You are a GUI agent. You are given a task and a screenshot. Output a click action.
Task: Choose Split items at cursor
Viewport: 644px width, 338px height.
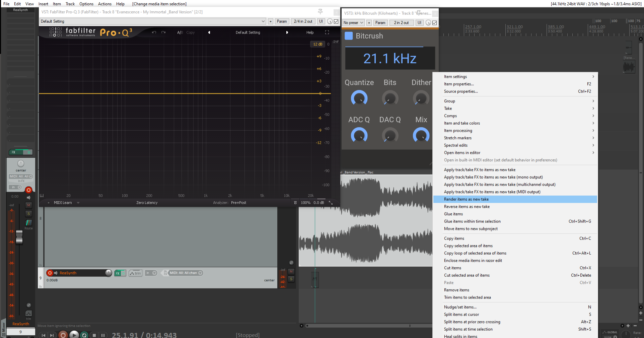pyautogui.click(x=515, y=315)
